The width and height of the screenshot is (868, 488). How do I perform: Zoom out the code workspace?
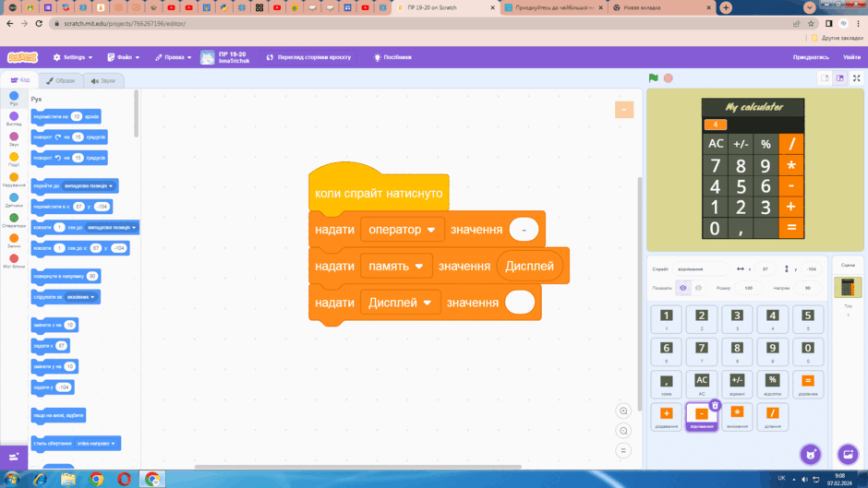(x=623, y=431)
